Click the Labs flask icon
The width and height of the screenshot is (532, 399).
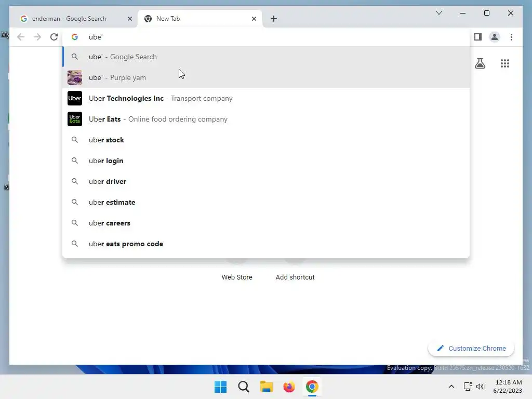click(x=480, y=63)
